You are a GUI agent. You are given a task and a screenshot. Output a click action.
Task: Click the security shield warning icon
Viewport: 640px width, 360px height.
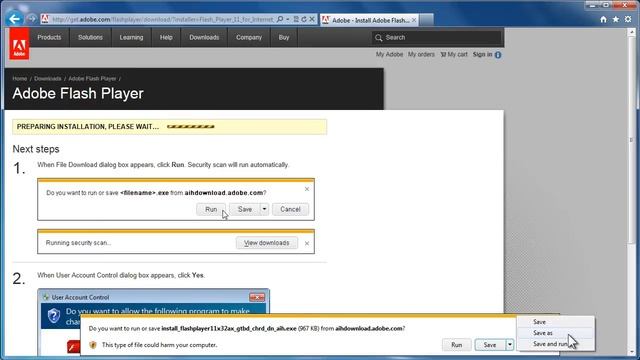(93, 345)
